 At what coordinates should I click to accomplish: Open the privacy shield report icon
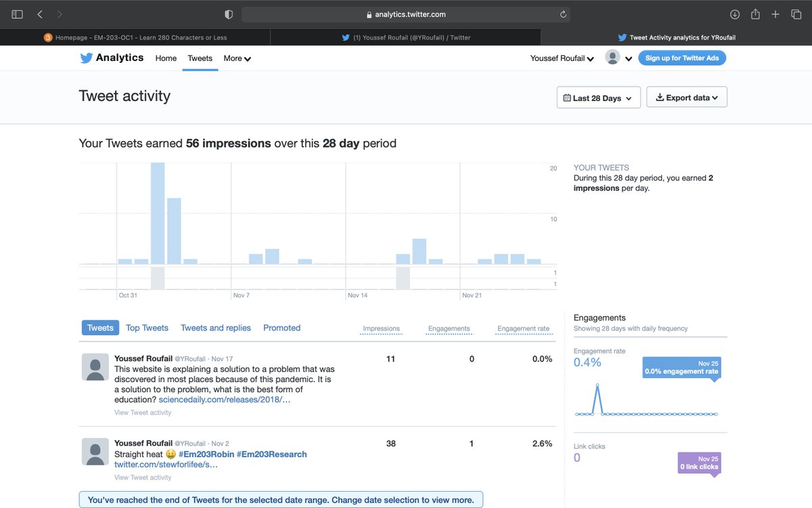pos(229,14)
